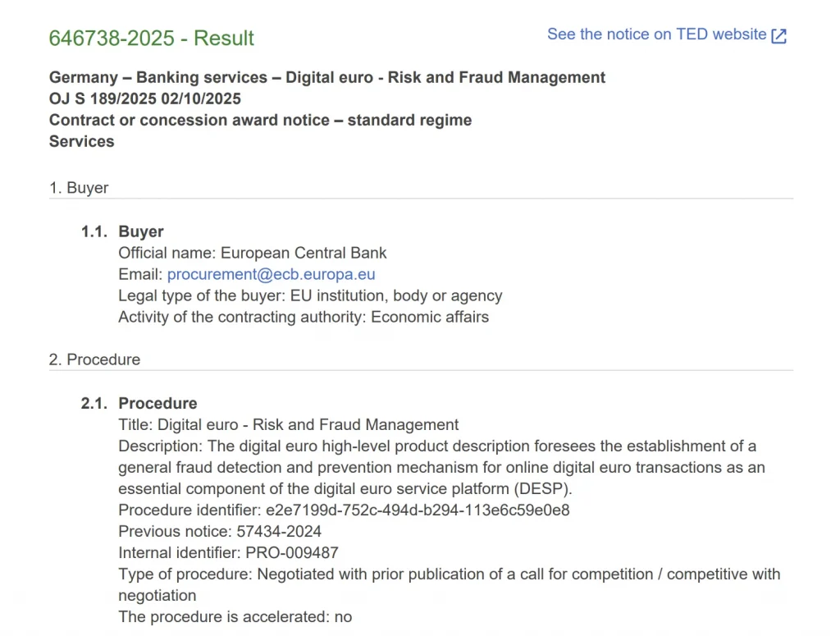Image resolution: width=840 pixels, height=636 pixels.
Task: Click the Previous notice 57434-2024 line
Action: coord(220,531)
